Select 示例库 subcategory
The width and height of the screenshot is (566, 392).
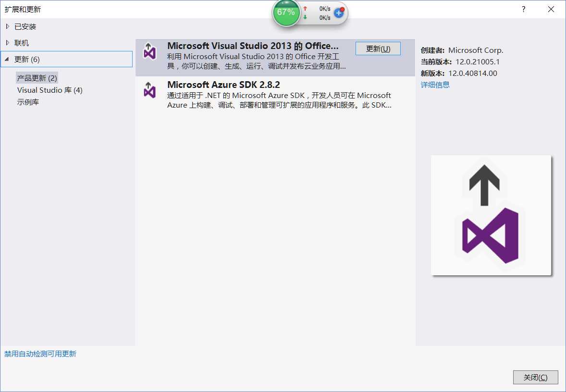(x=28, y=102)
